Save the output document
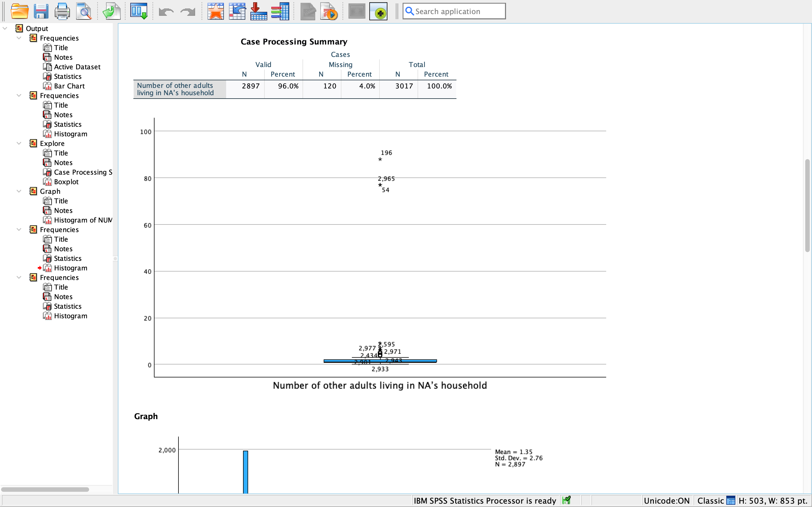The height and width of the screenshot is (507, 812). pos(41,11)
